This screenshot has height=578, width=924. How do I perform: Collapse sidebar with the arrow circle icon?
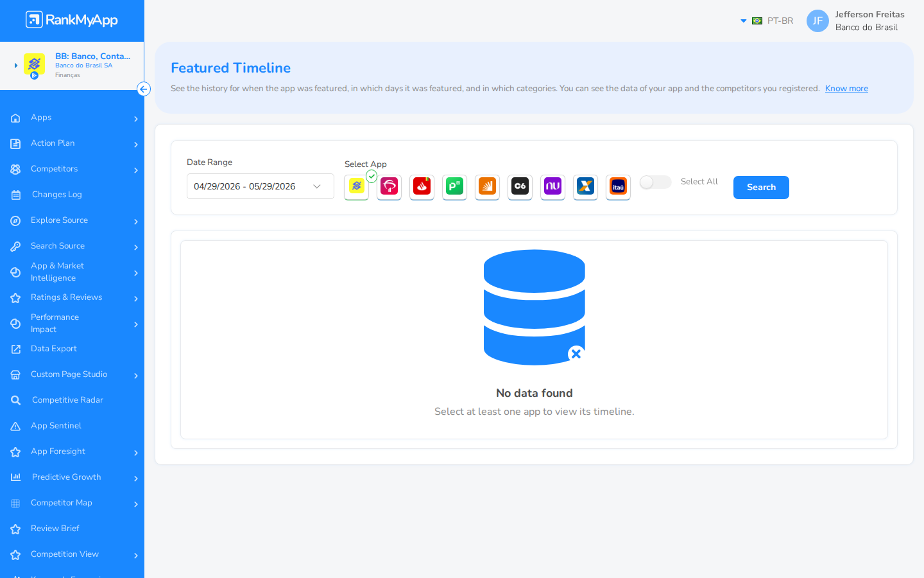click(144, 89)
